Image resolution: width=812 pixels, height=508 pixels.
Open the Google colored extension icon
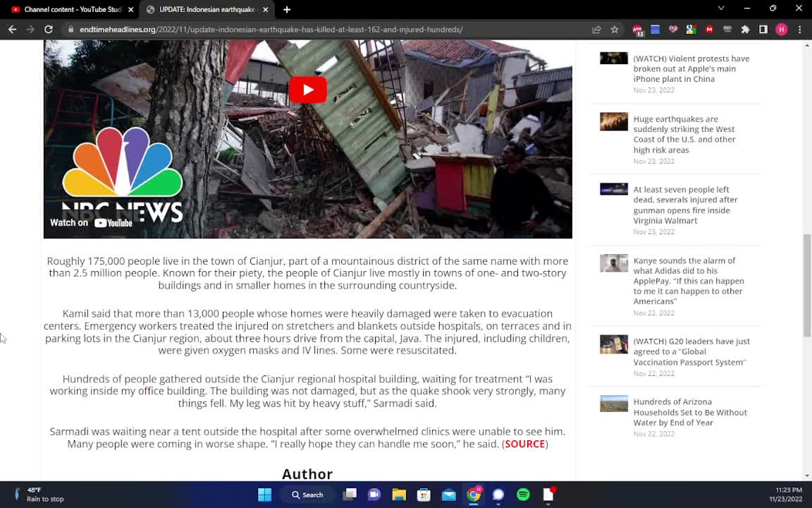pos(691,30)
